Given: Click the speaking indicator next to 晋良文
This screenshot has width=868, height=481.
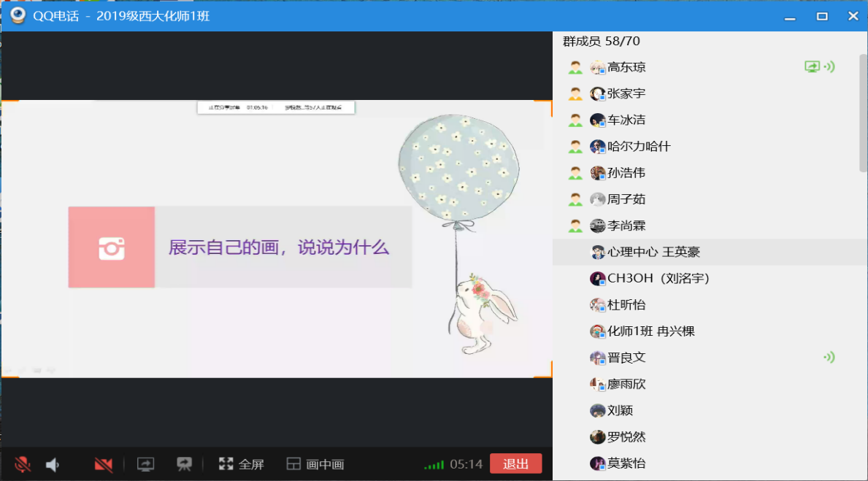Looking at the screenshot, I should tap(829, 358).
